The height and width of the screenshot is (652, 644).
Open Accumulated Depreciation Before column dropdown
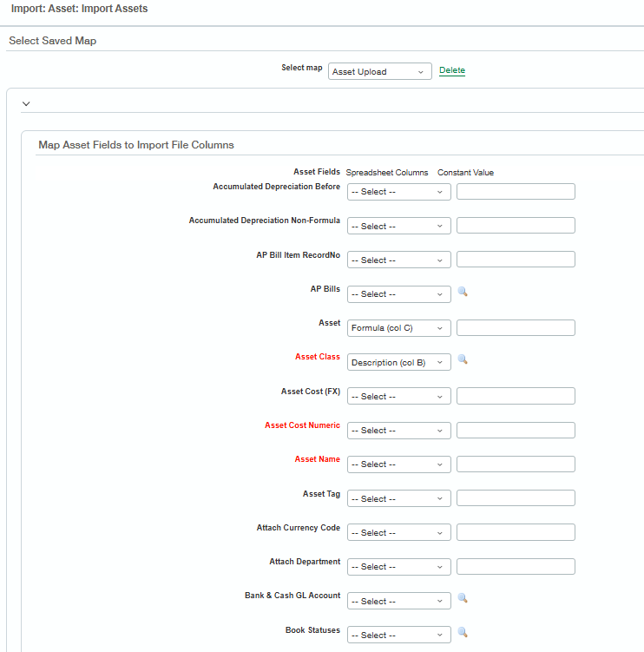click(x=398, y=192)
